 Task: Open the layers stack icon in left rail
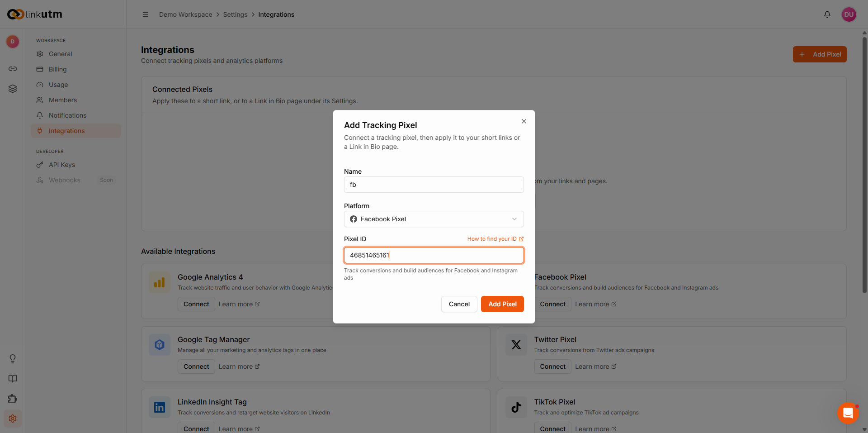point(13,89)
